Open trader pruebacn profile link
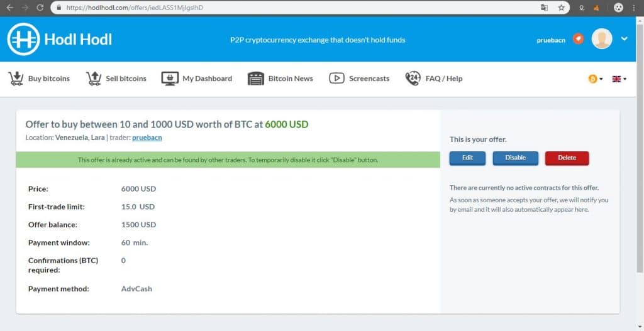This screenshot has height=331, width=644. pyautogui.click(x=147, y=138)
